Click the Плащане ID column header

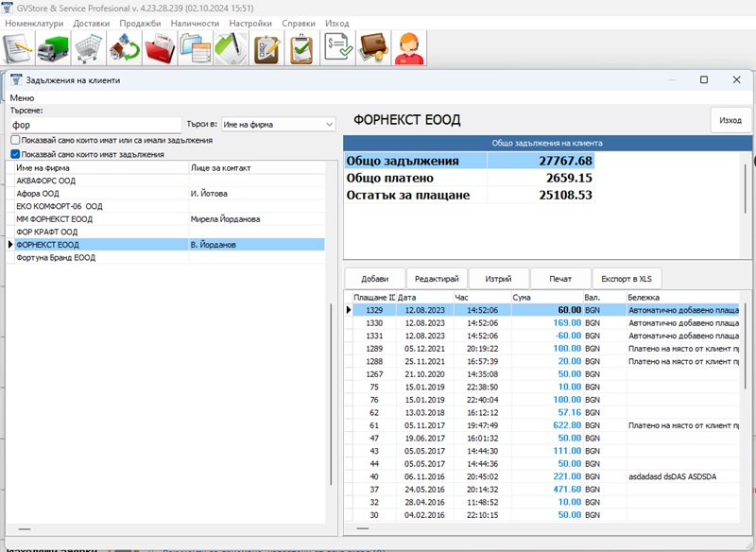(x=374, y=298)
